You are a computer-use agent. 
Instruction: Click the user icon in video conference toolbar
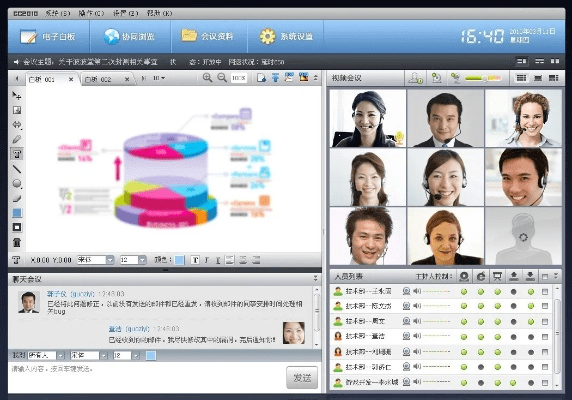(416, 78)
